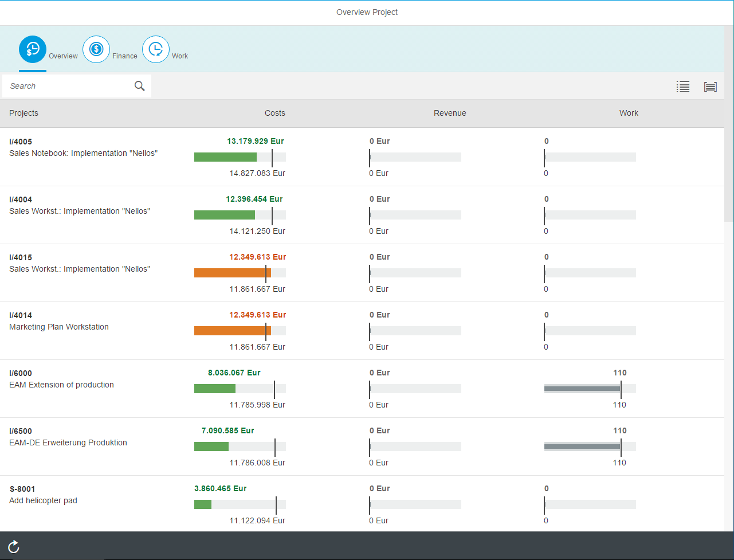This screenshot has width=734, height=560.
Task: Switch to the Work clock icon
Action: coord(156,49)
